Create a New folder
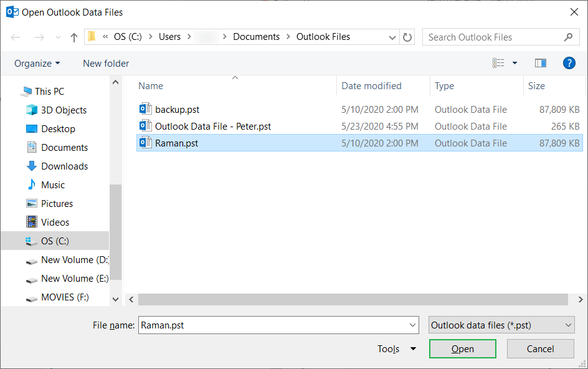The image size is (588, 369). (106, 64)
